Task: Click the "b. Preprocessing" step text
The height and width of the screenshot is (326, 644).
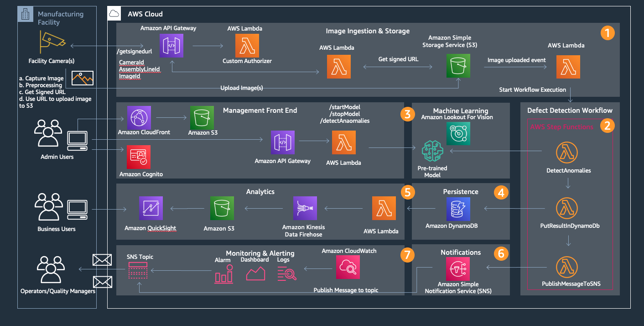Action: tap(40, 85)
